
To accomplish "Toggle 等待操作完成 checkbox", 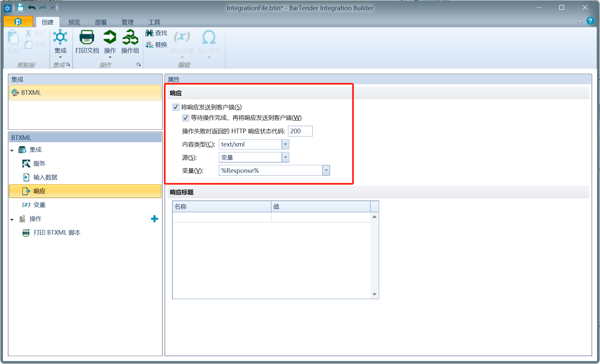I will coord(186,118).
